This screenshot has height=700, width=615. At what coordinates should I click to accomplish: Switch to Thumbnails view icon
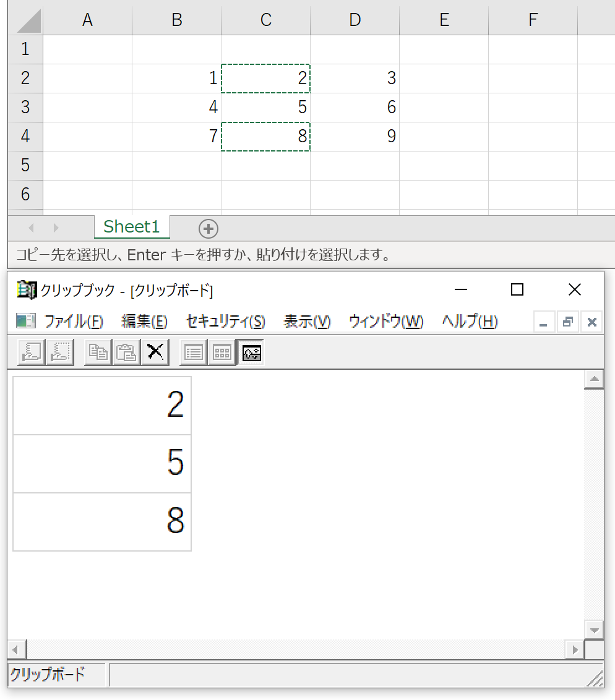click(x=222, y=352)
